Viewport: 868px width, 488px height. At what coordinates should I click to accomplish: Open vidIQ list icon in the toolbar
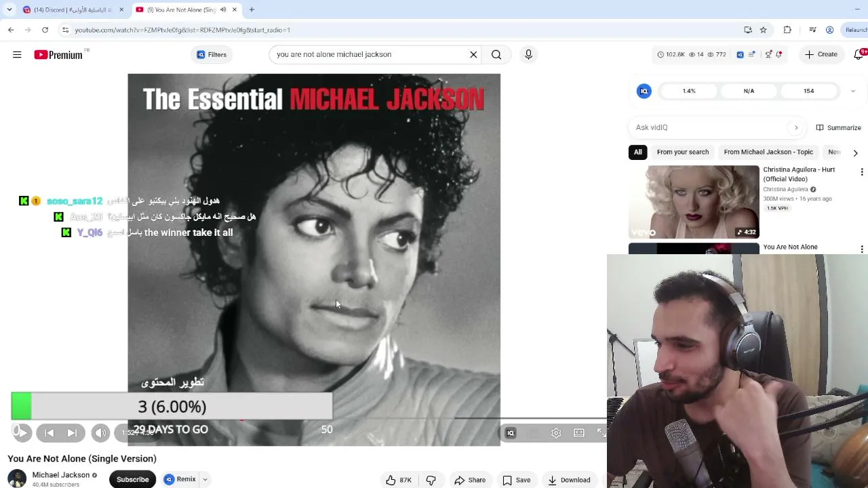coord(751,54)
